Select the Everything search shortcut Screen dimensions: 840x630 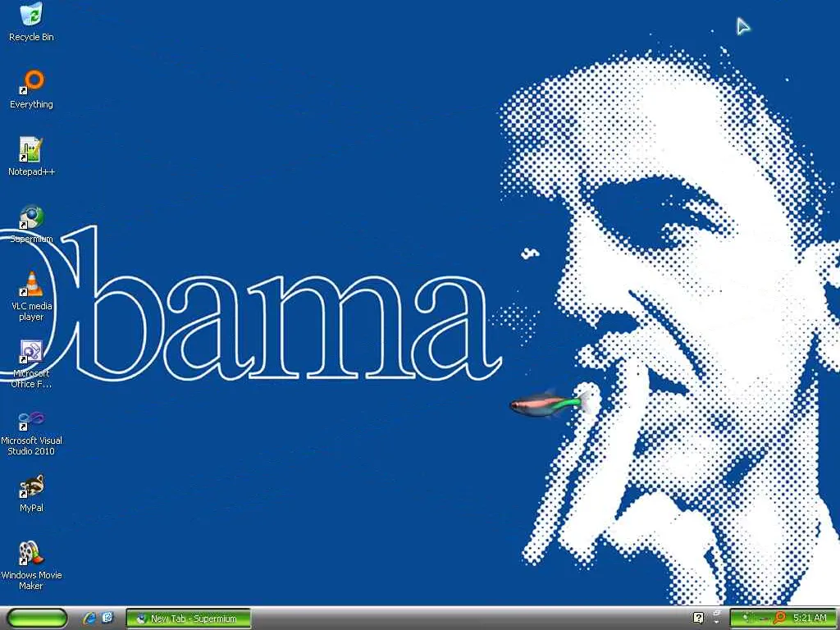coord(31,89)
